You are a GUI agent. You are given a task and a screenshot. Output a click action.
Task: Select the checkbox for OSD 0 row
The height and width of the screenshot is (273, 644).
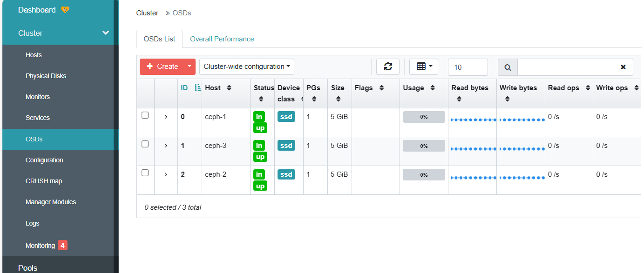click(145, 115)
